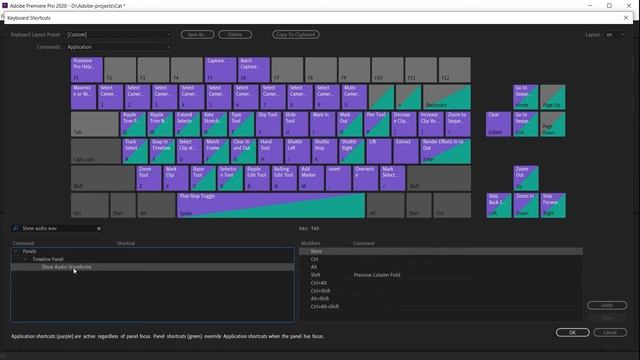The image size is (640, 360).
Task: Select the Page Up key
Action: (553, 97)
